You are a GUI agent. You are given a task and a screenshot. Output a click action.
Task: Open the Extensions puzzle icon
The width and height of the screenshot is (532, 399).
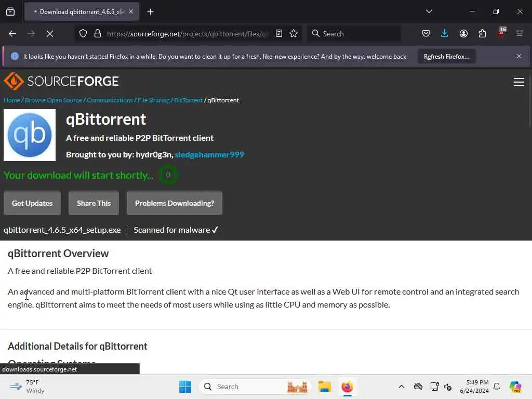[x=482, y=33]
